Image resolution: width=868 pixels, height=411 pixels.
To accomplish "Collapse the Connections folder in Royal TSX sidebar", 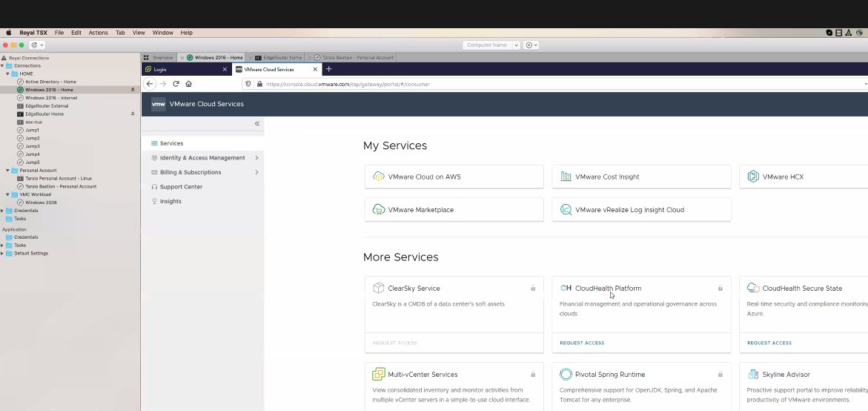I will click(3, 65).
